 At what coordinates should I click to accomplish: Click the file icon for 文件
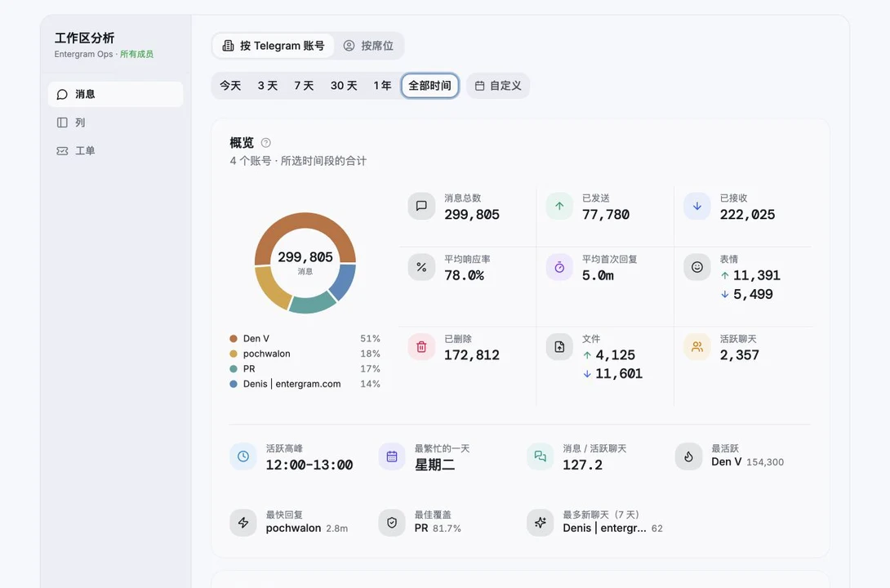pos(559,347)
